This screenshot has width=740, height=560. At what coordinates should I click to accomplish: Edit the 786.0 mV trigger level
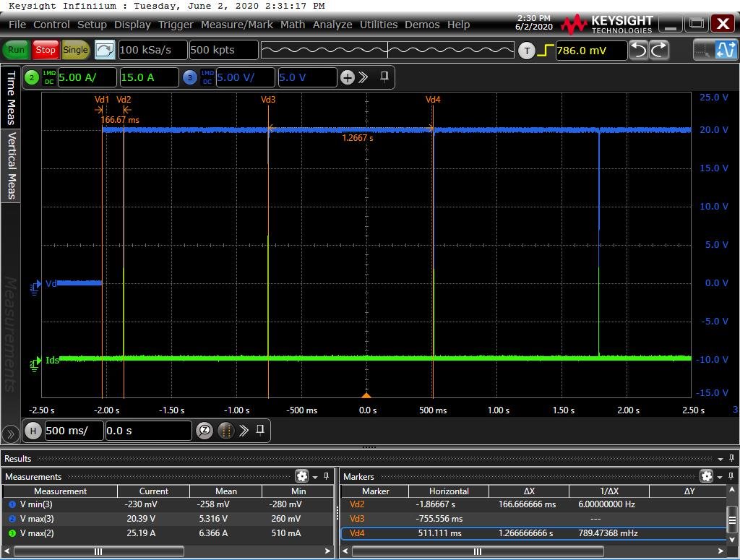[591, 51]
